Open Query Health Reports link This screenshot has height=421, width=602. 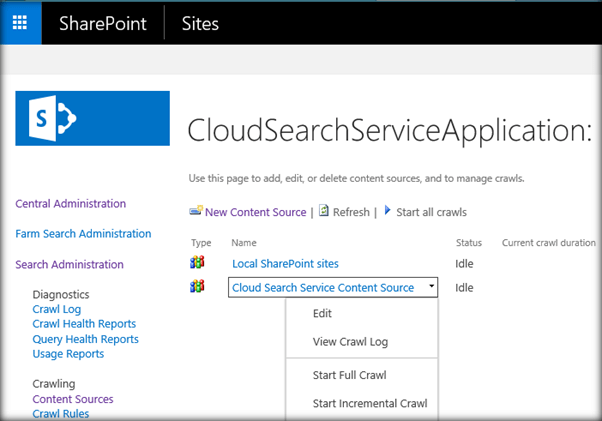point(85,339)
